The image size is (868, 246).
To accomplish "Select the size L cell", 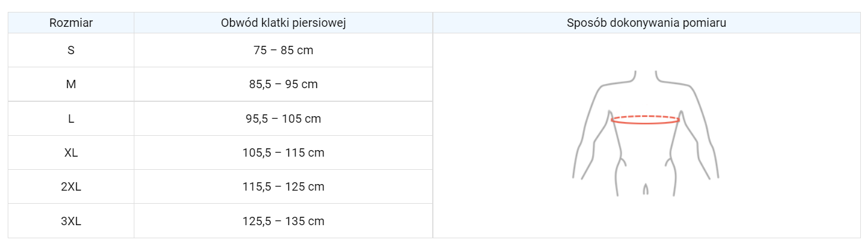I will (x=71, y=119).
